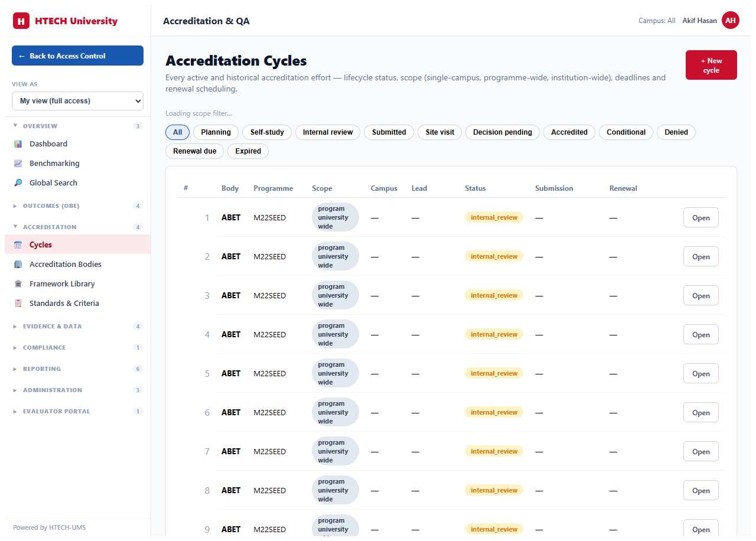Screen dimensions: 756x541
Task: Click the Renewal column header
Action: pos(623,188)
